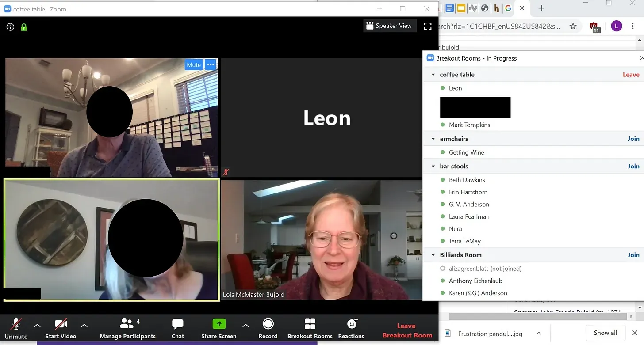Viewport: 644px width, 345px height.
Task: Open the Reactions emoji icon
Action: (x=352, y=325)
